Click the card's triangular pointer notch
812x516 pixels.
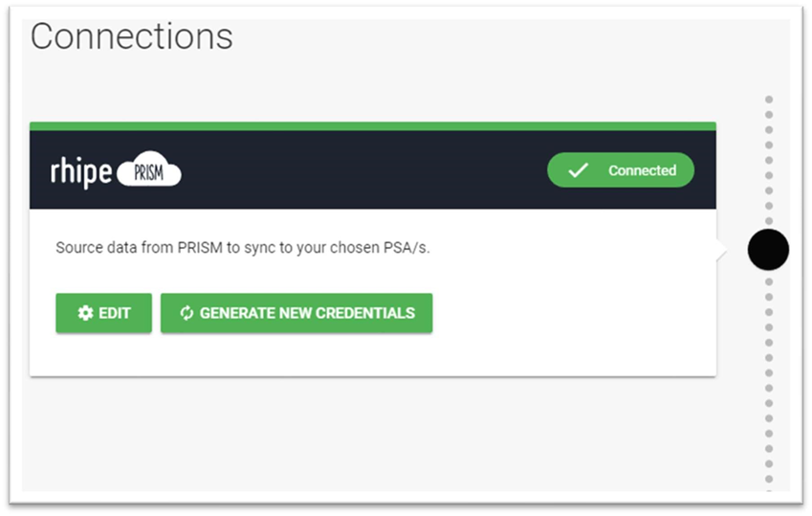722,251
